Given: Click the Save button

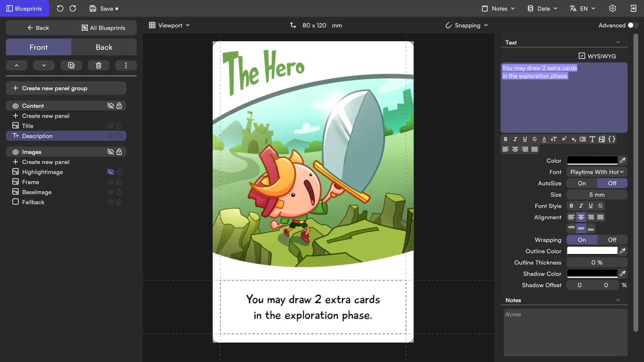Looking at the screenshot, I should 104,8.
